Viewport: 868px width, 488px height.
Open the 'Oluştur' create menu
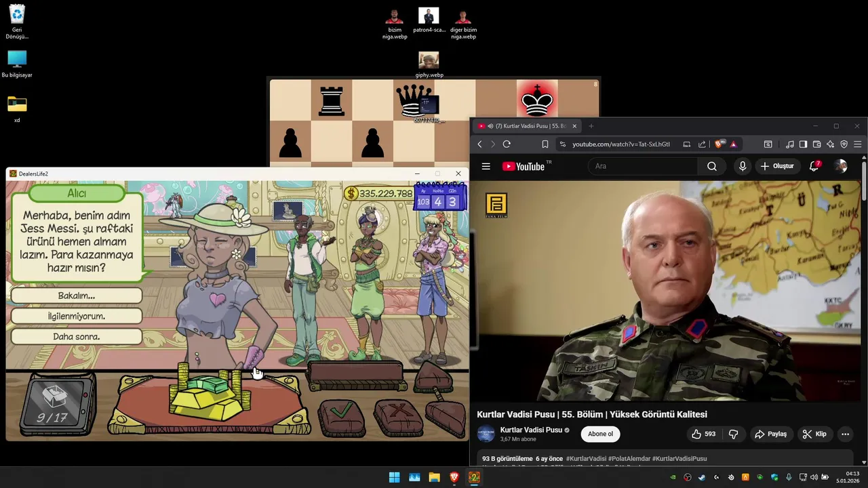pyautogui.click(x=777, y=166)
